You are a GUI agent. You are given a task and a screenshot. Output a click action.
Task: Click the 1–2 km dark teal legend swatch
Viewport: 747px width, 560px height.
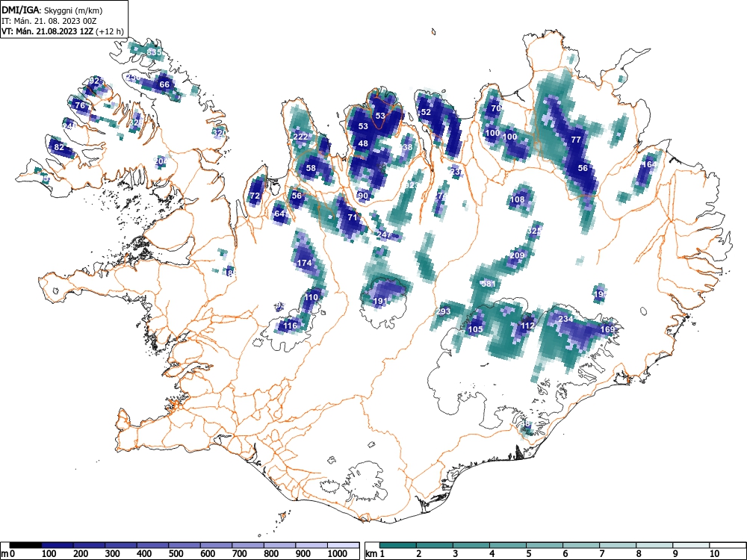[x=398, y=545]
